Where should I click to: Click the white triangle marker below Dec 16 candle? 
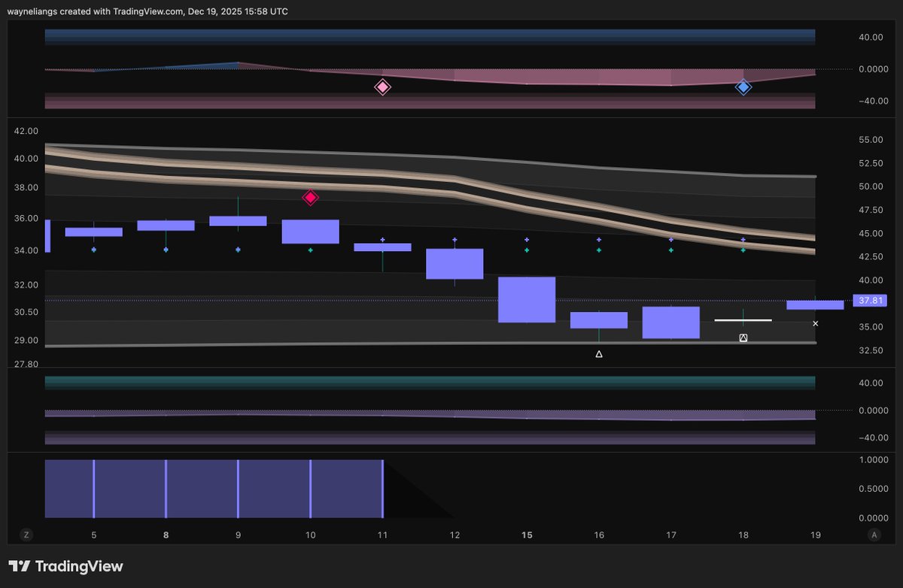599,353
